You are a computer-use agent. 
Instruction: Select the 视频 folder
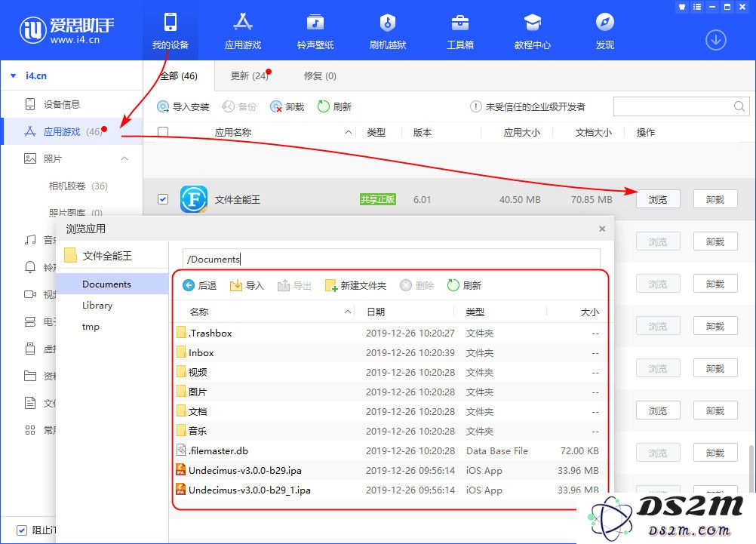click(x=388, y=372)
